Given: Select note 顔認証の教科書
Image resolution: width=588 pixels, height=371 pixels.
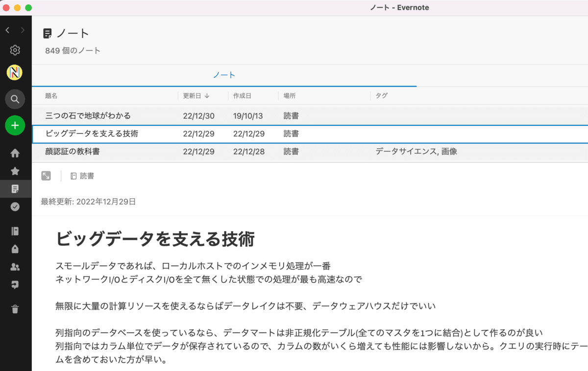Looking at the screenshot, I should pyautogui.click(x=73, y=152).
